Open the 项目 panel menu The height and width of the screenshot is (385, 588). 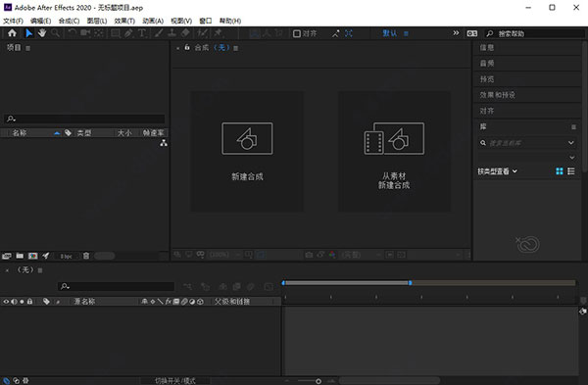pyautogui.click(x=27, y=48)
